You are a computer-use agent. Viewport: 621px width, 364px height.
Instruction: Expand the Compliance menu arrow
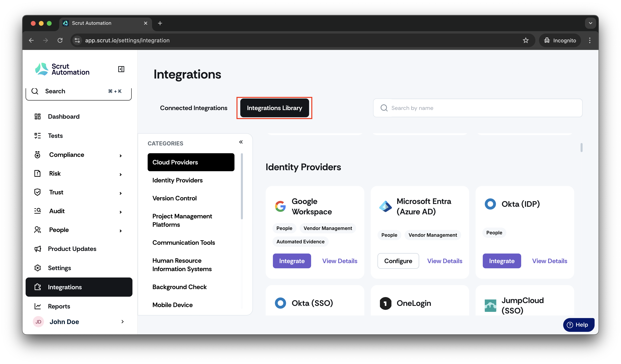point(120,156)
